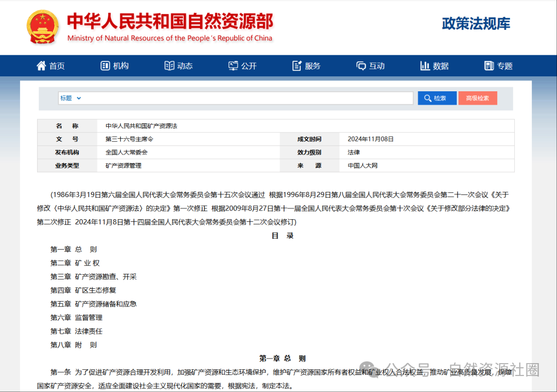Click the 目录 contents heading

pos(283,236)
